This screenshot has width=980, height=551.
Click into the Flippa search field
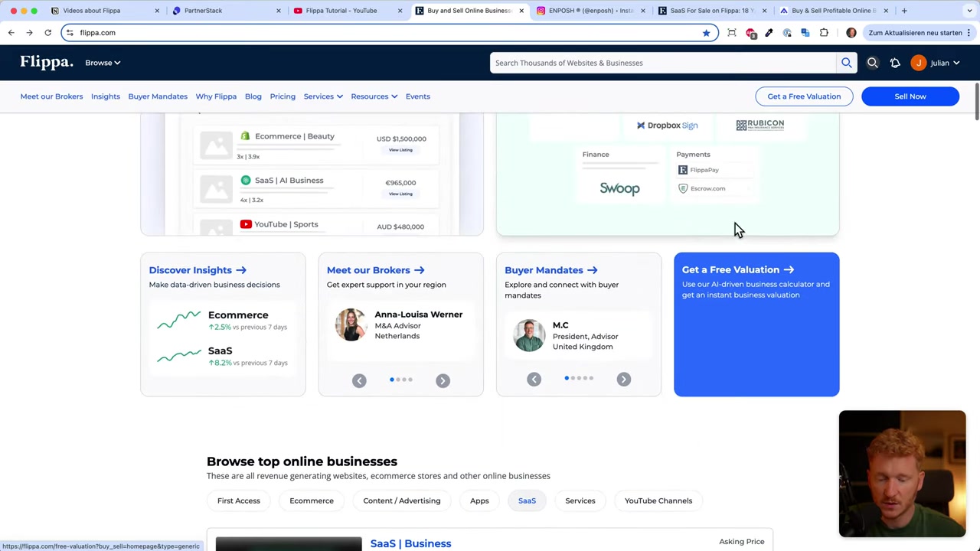pos(663,63)
